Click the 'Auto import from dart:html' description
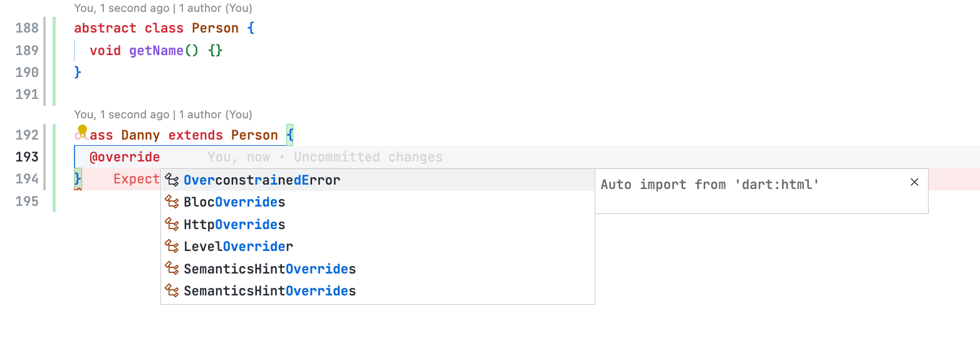This screenshot has height=353, width=980. click(x=710, y=185)
